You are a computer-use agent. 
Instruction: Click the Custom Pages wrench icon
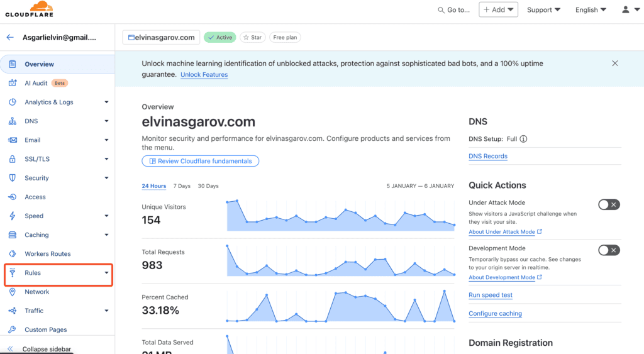tap(13, 329)
